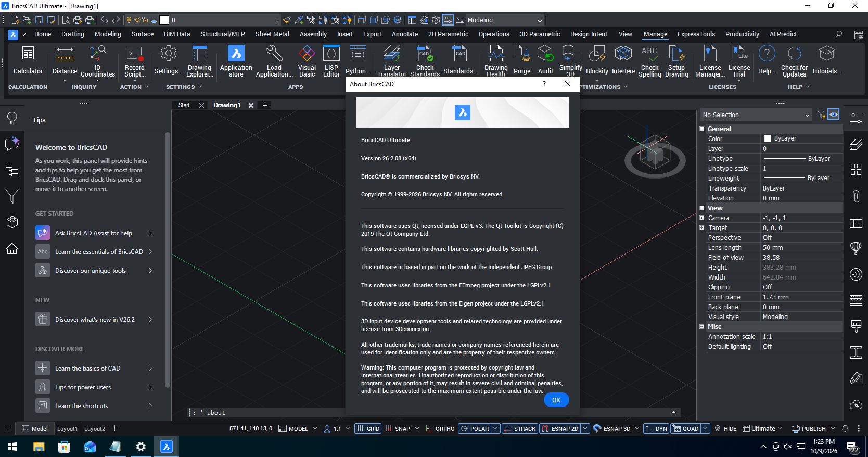Open the Calculator tool in the ribbon
Viewport: 868px width, 457px height.
(28, 60)
